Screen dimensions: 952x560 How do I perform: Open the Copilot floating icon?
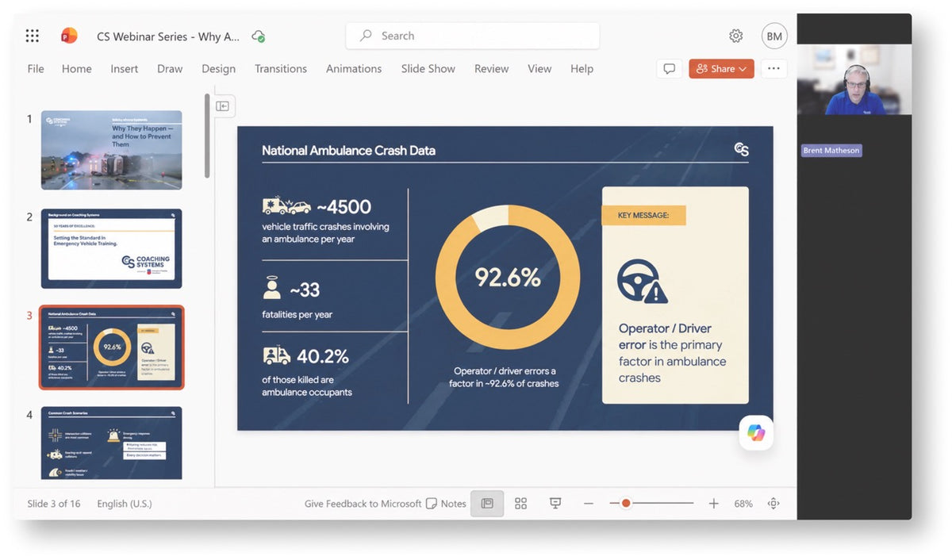coord(756,433)
